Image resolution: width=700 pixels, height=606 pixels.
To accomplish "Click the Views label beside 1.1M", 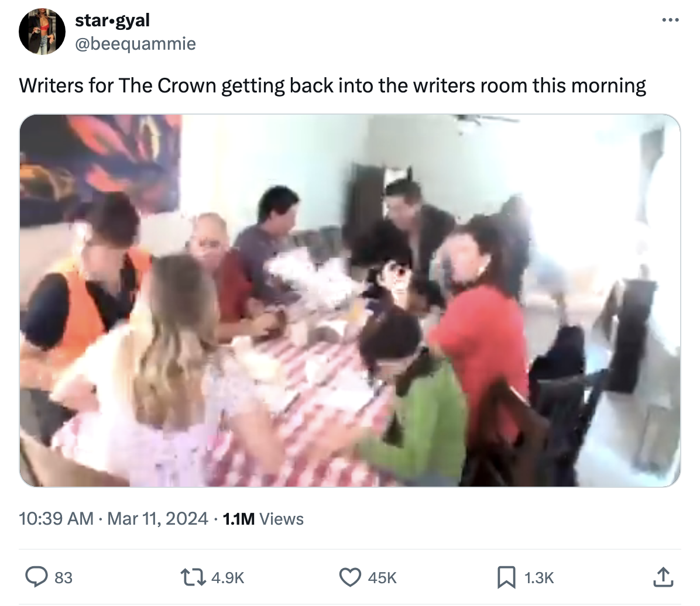I will (x=282, y=519).
